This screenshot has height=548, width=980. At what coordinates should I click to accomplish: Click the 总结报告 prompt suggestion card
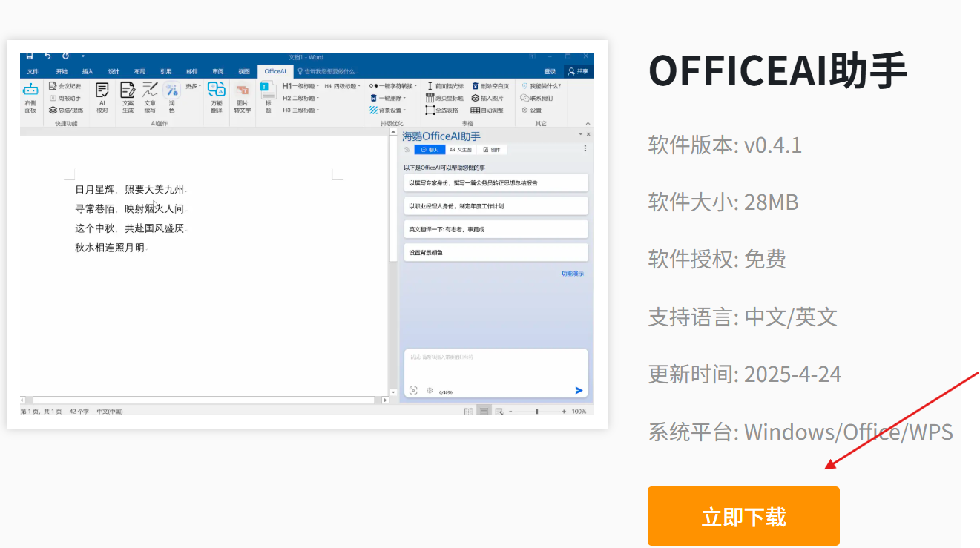pyautogui.click(x=496, y=182)
